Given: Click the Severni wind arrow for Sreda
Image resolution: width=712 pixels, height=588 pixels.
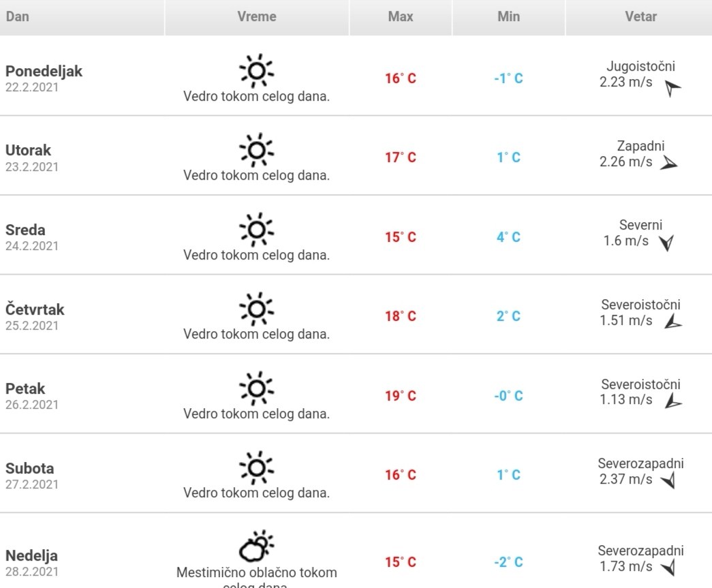Looking at the screenshot, I should point(665,243).
